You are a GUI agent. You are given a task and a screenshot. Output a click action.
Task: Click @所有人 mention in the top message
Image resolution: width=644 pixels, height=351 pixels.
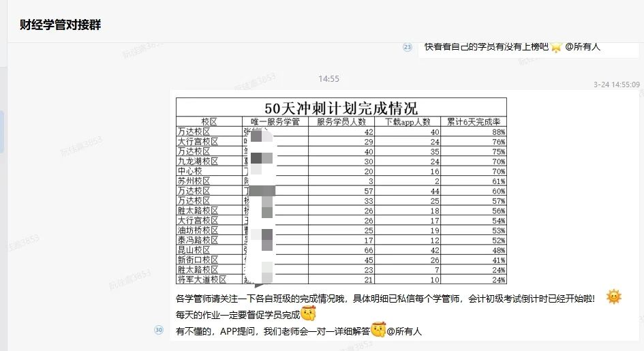pyautogui.click(x=583, y=47)
